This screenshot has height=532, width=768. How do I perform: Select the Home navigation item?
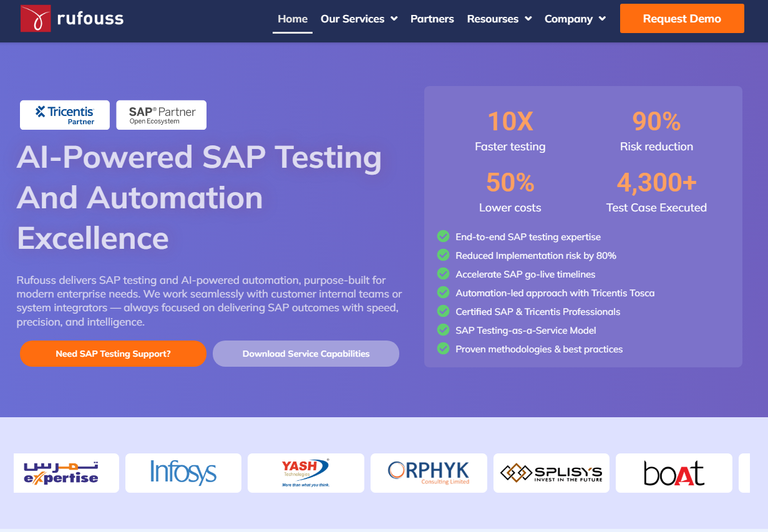(x=292, y=19)
